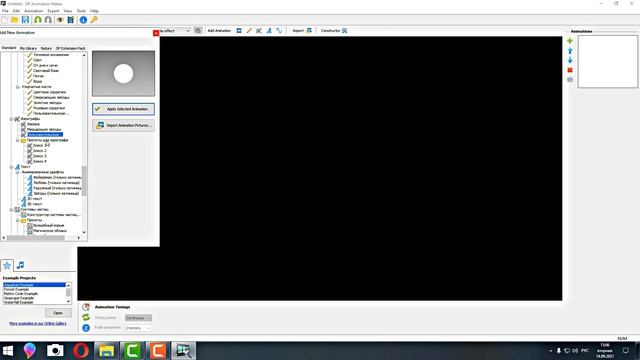Add animation with the green plus icon

pyautogui.click(x=570, y=41)
